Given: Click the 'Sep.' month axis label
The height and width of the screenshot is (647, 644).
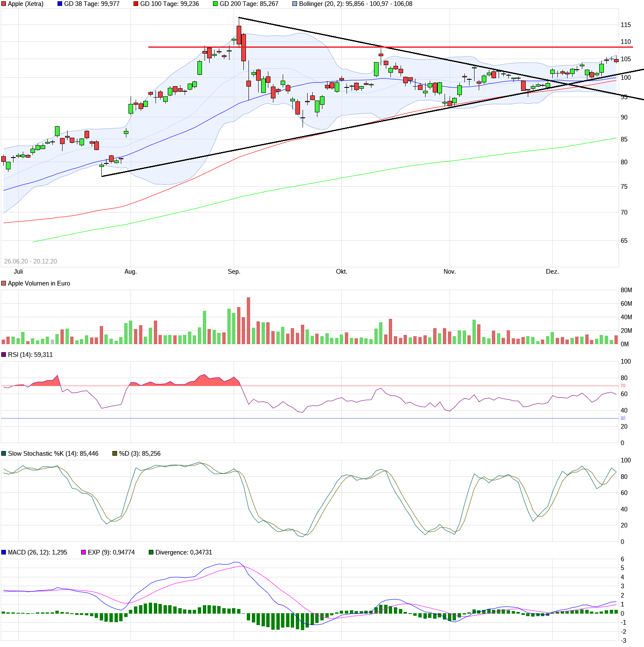Looking at the screenshot, I should click(x=234, y=272).
